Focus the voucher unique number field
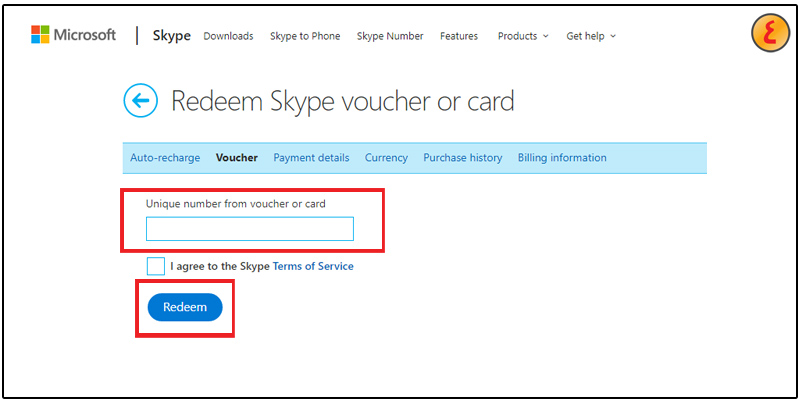This screenshot has width=800, height=400. [x=249, y=229]
